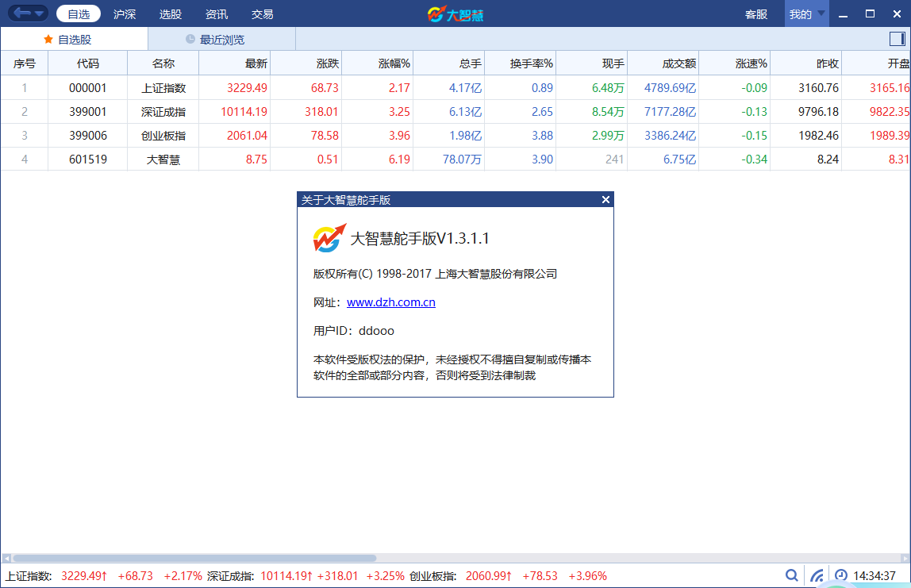Select the 上证指数 row name
The image size is (911, 588).
163,88
